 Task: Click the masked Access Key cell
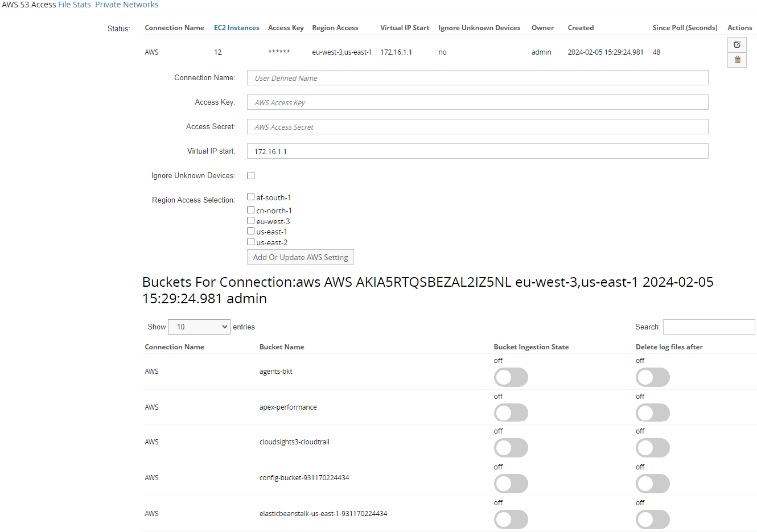point(279,52)
